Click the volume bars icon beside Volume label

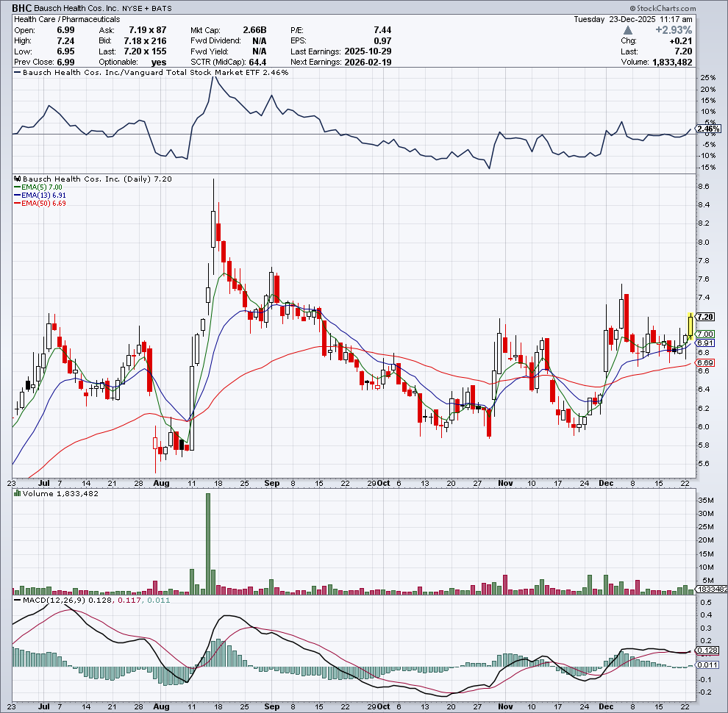click(18, 493)
